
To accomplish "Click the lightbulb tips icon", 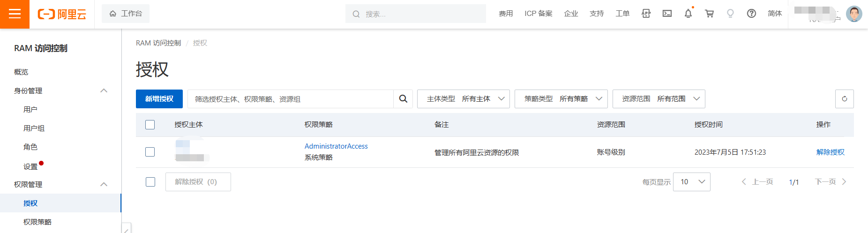I will click(730, 14).
